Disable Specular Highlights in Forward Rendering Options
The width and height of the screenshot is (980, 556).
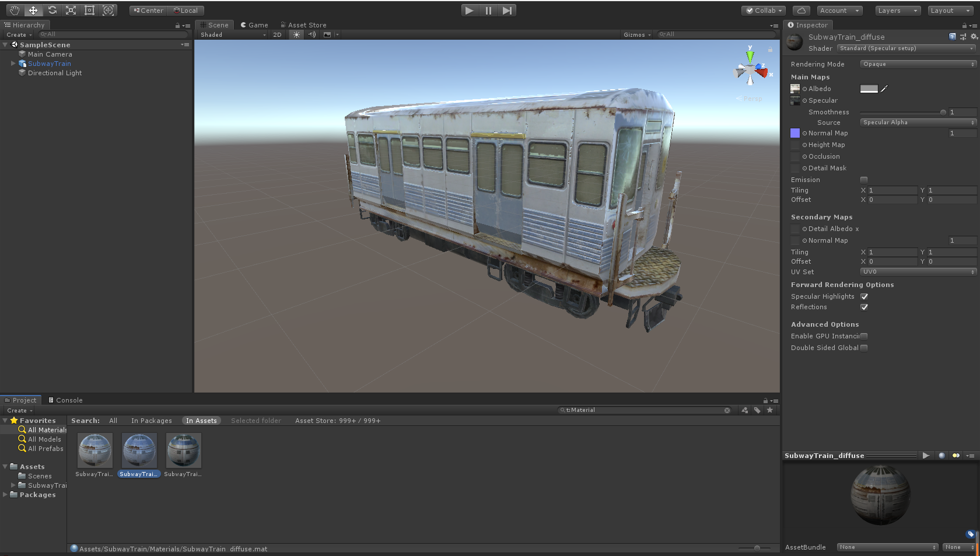(864, 296)
